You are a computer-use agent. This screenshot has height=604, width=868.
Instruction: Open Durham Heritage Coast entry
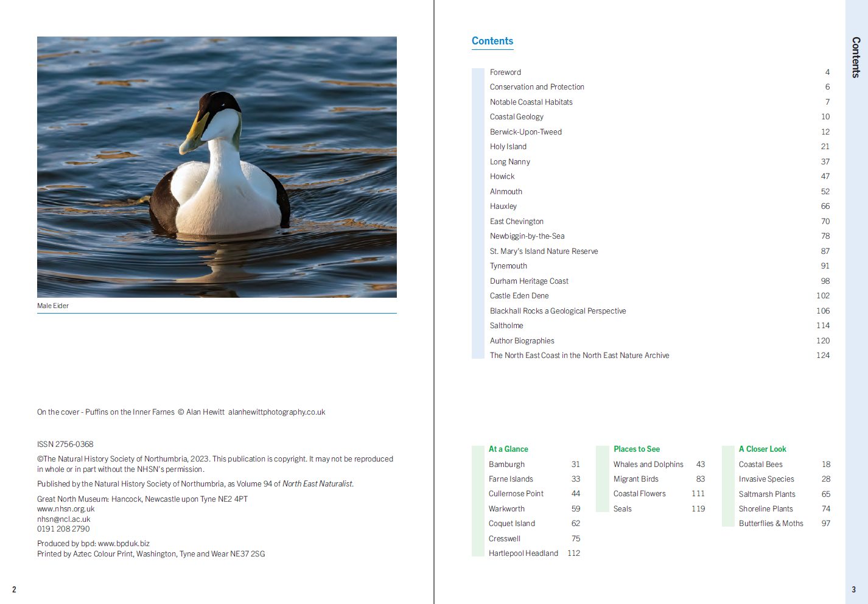pyautogui.click(x=529, y=281)
